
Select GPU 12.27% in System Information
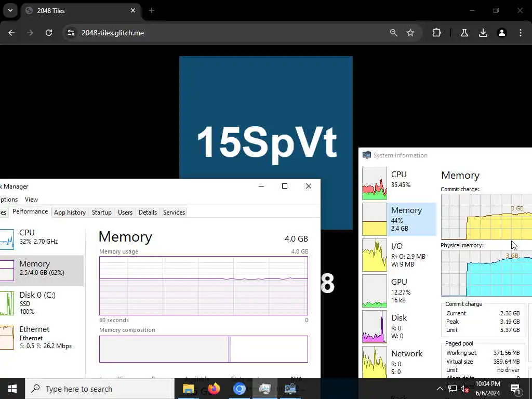pos(399,291)
